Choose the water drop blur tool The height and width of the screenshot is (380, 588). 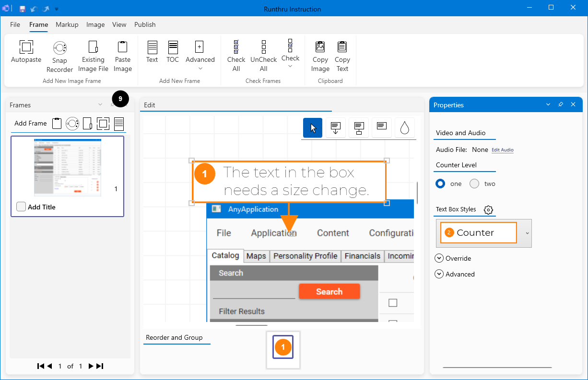404,128
